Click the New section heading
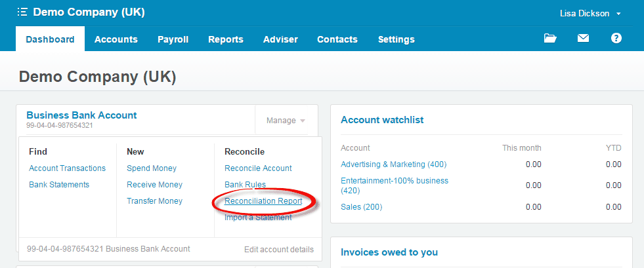 (135, 151)
